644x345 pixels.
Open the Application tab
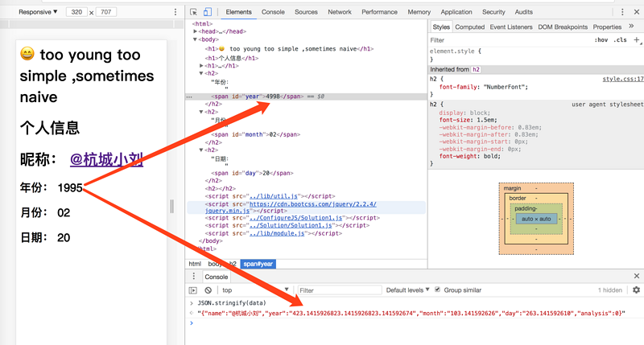[x=456, y=12]
